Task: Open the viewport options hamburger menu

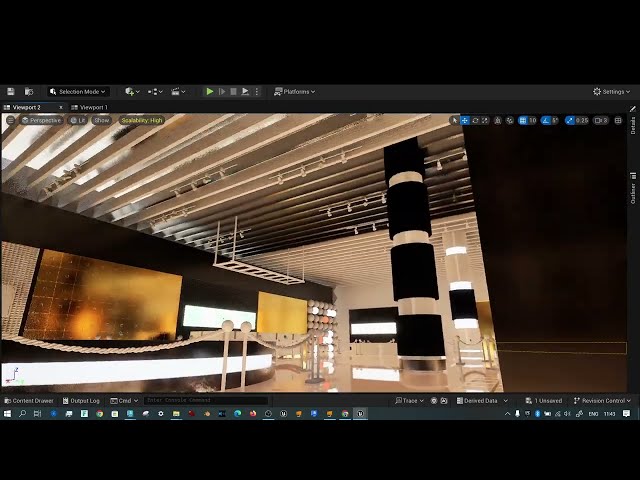Action: pyautogui.click(x=11, y=120)
